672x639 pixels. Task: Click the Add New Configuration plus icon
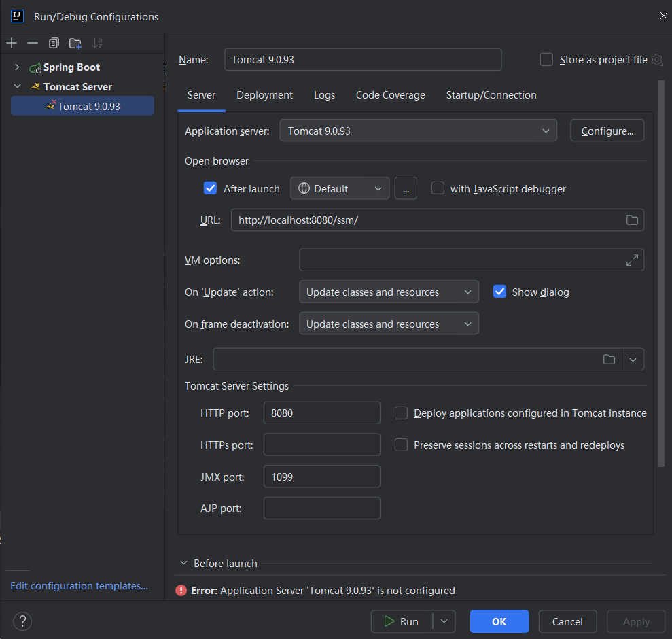[x=12, y=43]
